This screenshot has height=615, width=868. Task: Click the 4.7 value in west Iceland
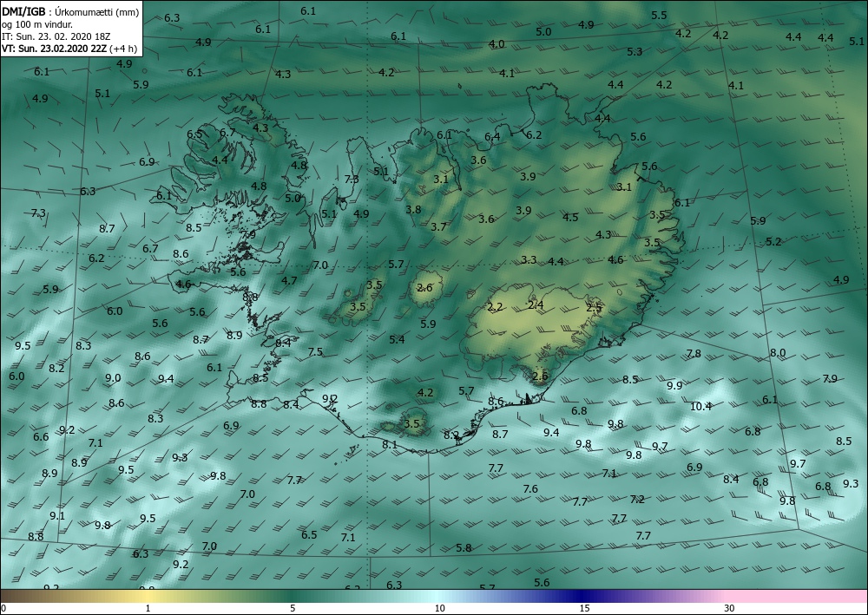click(289, 280)
